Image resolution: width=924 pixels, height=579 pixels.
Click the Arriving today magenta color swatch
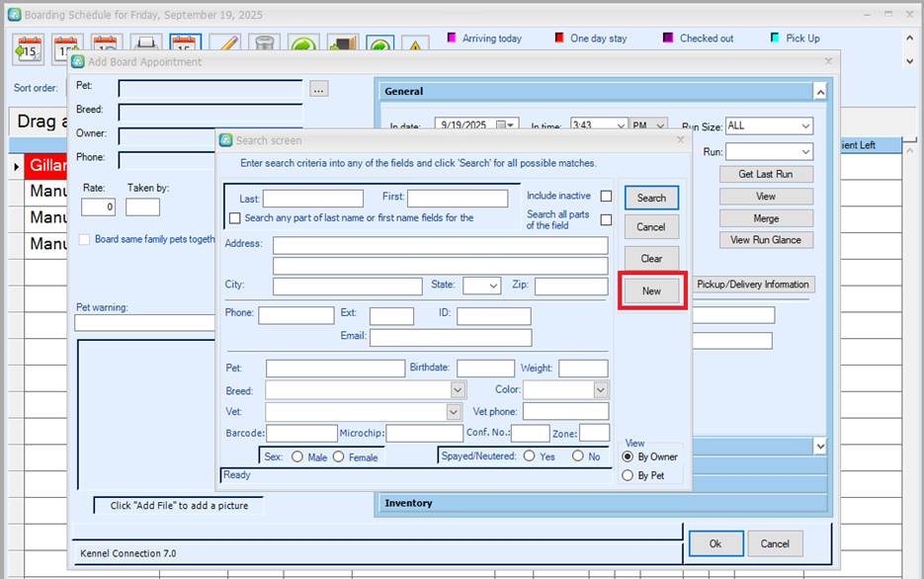point(453,39)
